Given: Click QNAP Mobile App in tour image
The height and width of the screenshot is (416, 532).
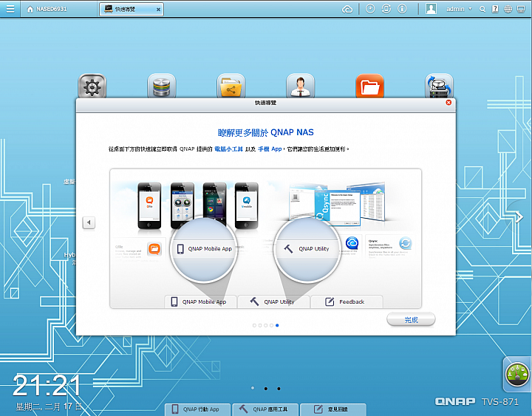Looking at the screenshot, I should tap(200, 301).
